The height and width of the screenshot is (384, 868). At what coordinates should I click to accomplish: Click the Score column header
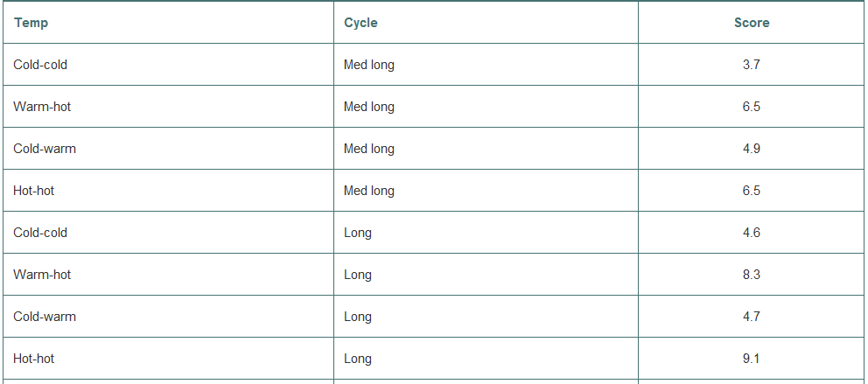(x=752, y=23)
